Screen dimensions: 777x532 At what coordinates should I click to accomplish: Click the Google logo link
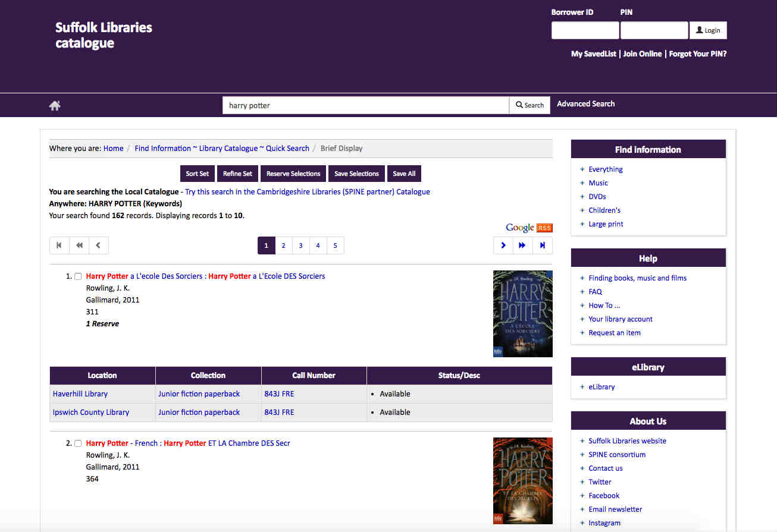click(520, 228)
